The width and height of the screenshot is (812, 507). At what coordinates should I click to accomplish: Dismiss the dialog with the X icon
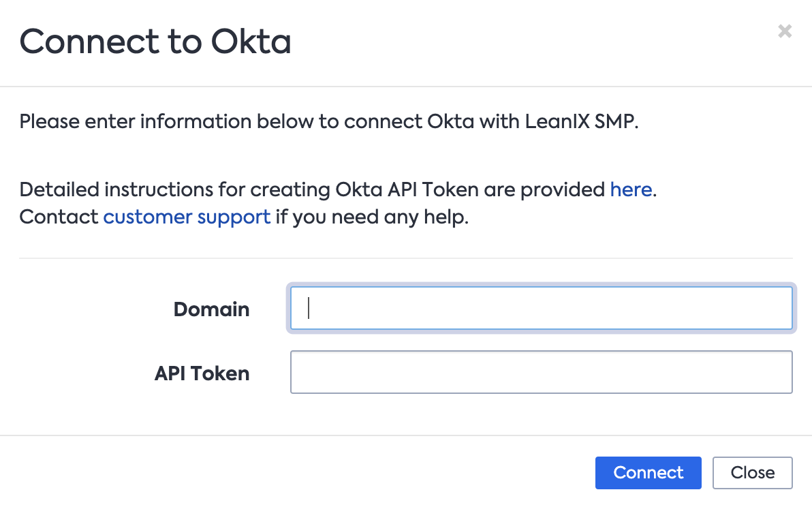pos(785,31)
